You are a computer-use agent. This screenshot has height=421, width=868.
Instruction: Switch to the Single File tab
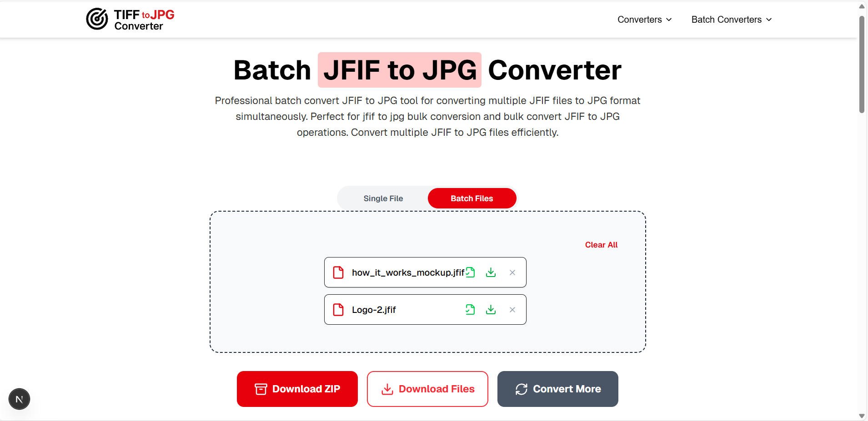pos(383,198)
